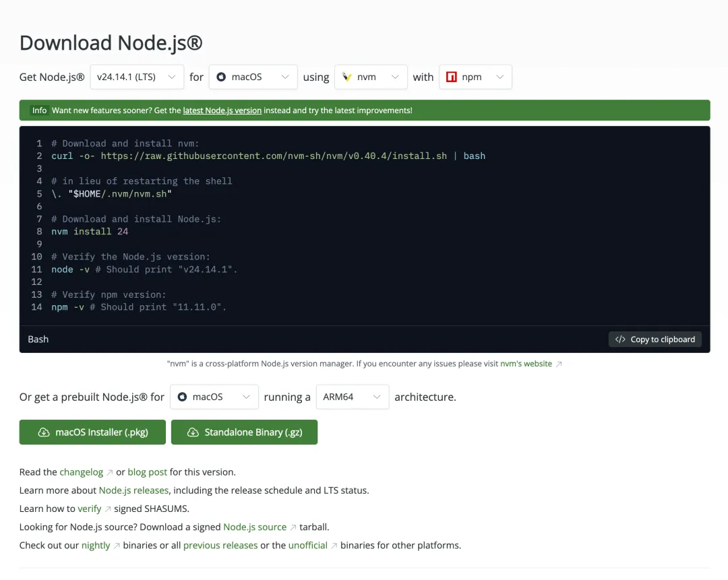
Task: Click the npm logo icon in dropdown
Action: [451, 77]
